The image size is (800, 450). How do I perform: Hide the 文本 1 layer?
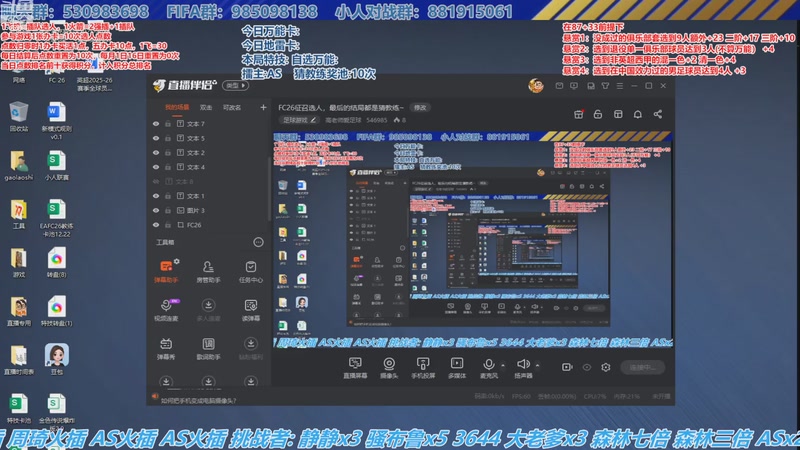tap(156, 196)
